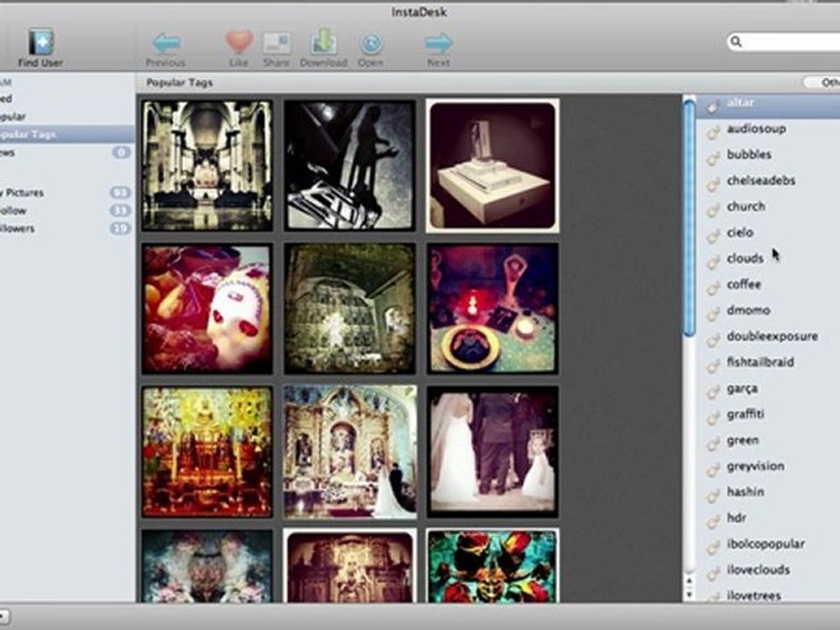Click tag icon beside audiosoup

712,132
